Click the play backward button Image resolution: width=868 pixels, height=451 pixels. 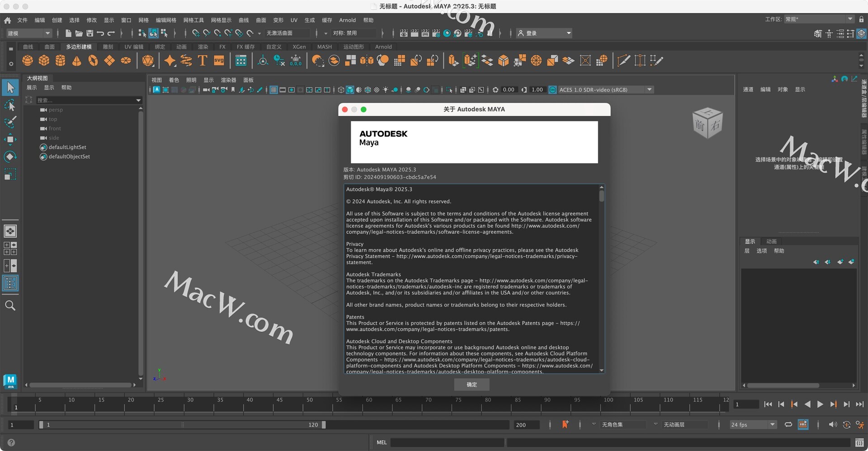(807, 404)
